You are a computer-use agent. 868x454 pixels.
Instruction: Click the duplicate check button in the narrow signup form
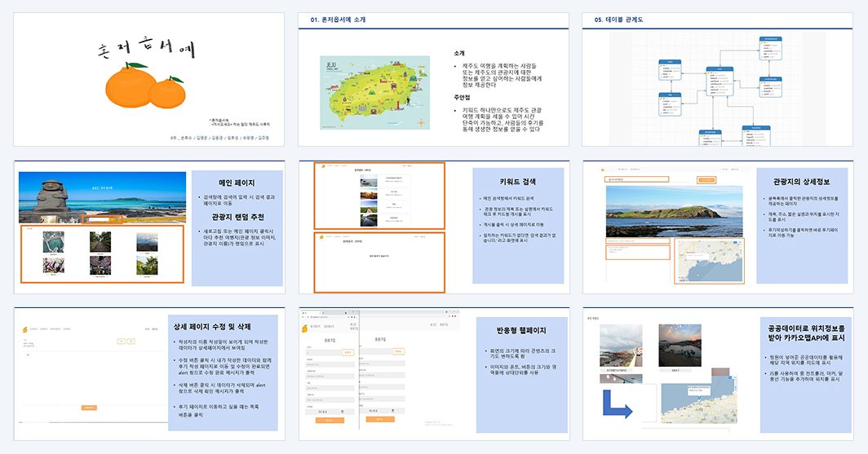[347, 352]
